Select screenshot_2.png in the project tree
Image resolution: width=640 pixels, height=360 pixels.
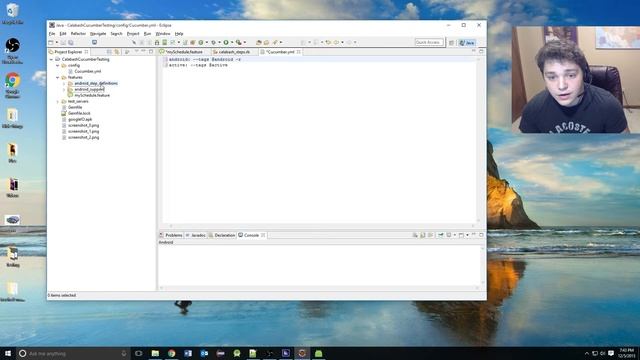click(x=83, y=138)
